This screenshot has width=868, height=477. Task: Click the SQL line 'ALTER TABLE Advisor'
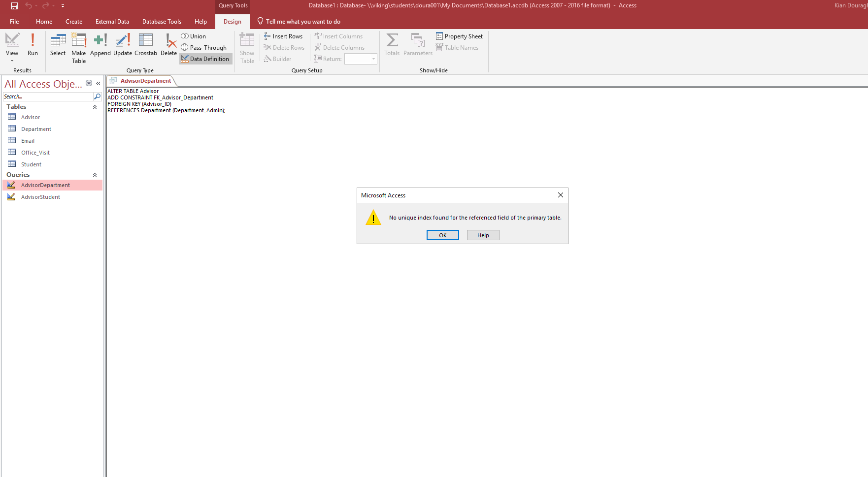133,91
